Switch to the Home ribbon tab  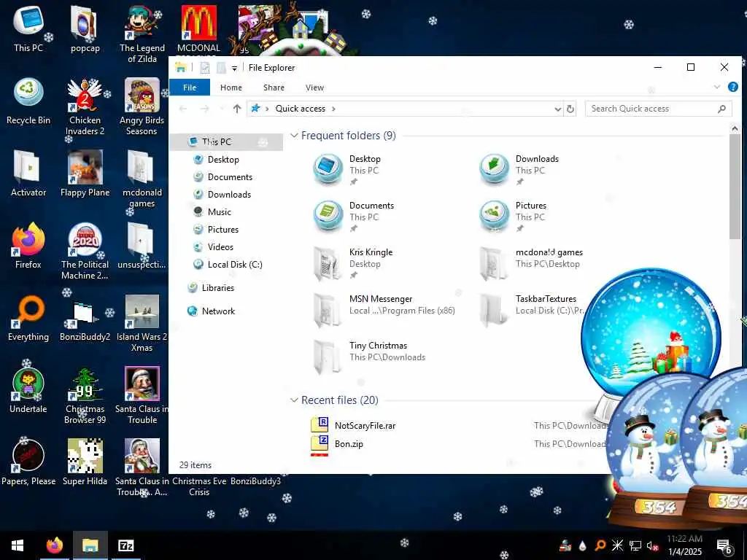231,87
